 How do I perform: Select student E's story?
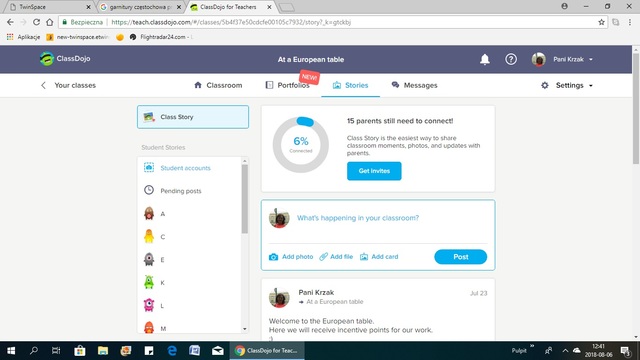coord(190,260)
